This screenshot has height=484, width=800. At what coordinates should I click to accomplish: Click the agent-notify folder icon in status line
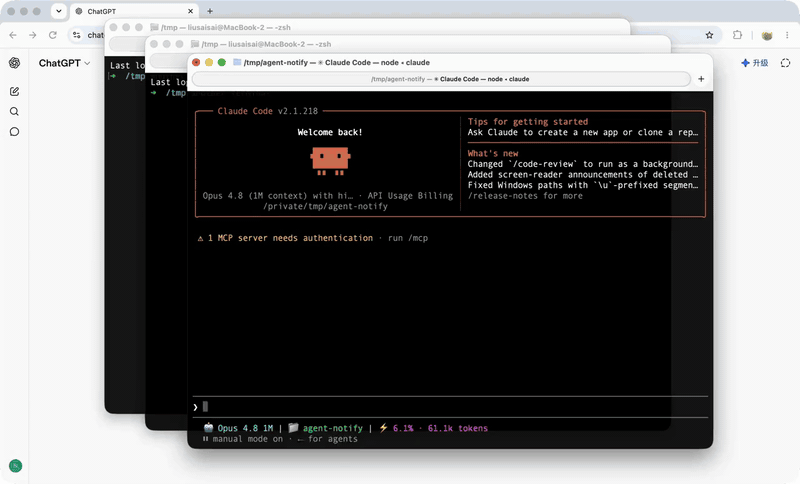point(293,427)
